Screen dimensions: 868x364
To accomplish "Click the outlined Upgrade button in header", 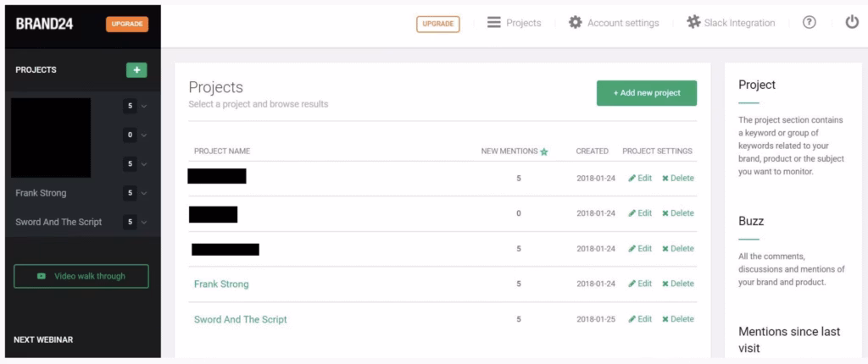I will click(x=438, y=24).
